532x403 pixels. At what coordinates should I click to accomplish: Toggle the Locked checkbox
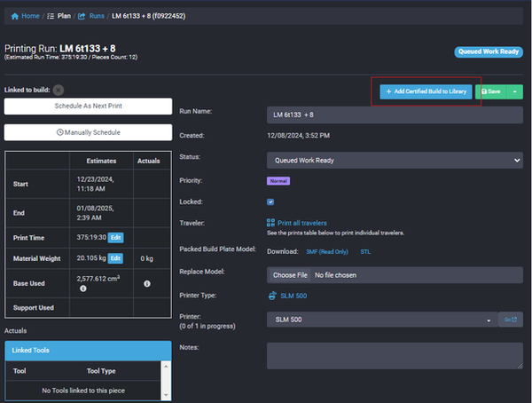coord(270,201)
